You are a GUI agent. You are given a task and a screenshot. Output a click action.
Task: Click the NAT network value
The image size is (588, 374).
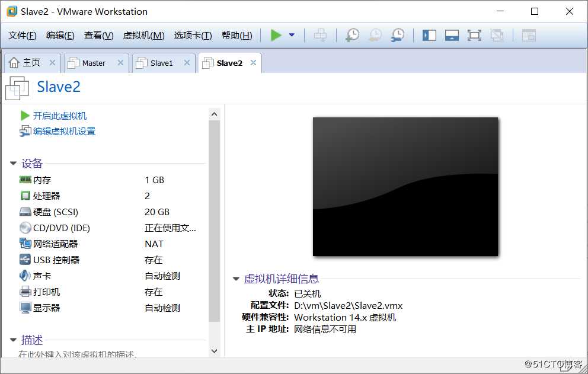[x=154, y=244]
